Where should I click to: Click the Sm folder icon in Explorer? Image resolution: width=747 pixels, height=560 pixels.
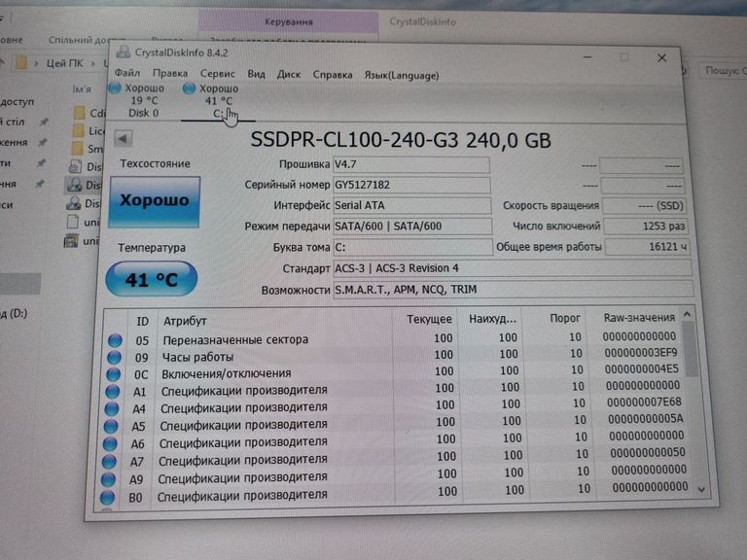point(78,149)
